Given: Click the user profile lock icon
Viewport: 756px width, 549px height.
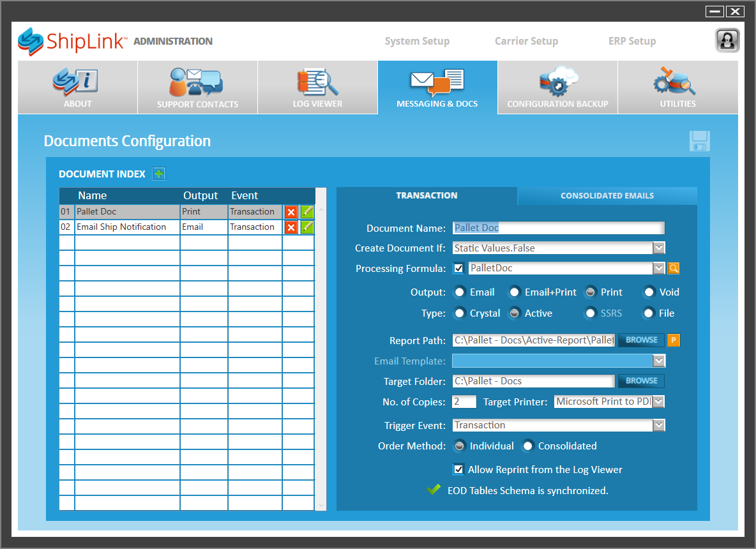Looking at the screenshot, I should [x=727, y=40].
